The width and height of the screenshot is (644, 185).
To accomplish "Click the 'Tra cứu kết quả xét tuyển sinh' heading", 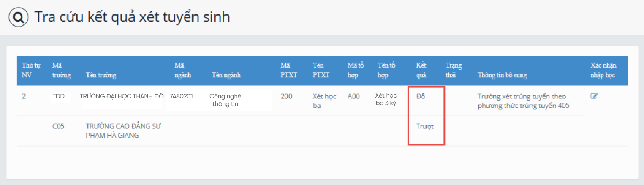I will (132, 17).
